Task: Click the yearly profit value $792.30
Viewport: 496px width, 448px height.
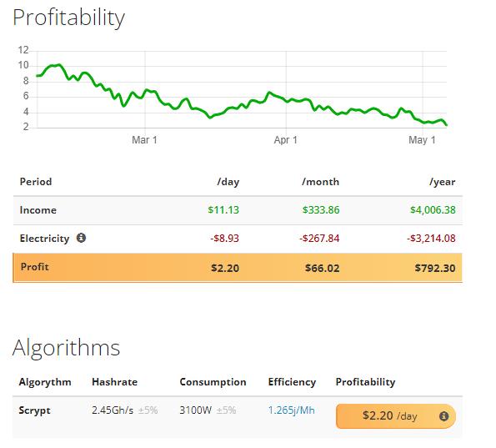Action: coord(435,268)
